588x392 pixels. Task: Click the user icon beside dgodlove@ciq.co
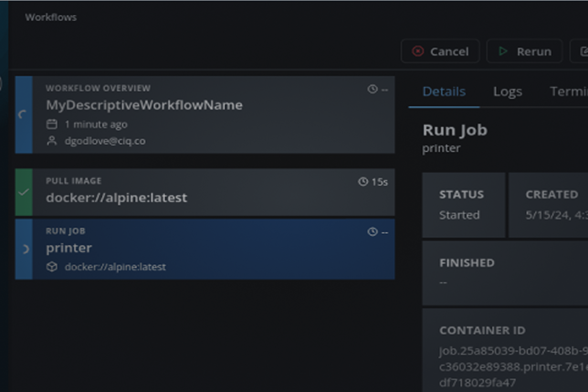pos(51,141)
